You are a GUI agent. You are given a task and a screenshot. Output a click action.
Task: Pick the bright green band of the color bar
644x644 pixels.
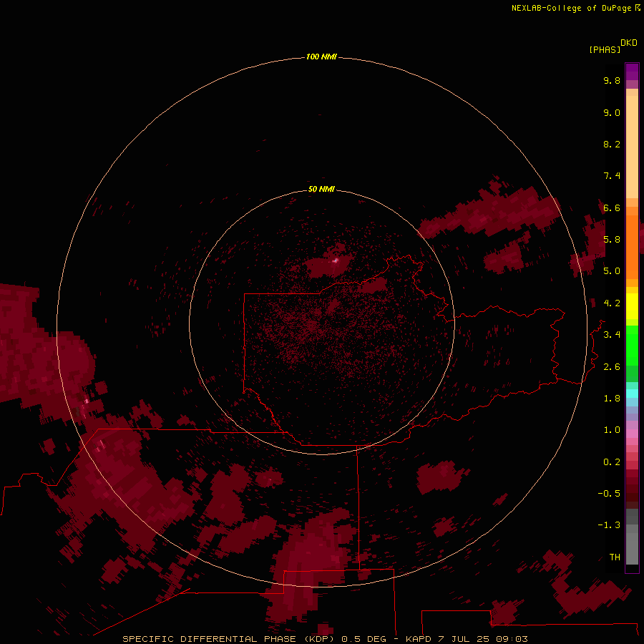(x=632, y=345)
